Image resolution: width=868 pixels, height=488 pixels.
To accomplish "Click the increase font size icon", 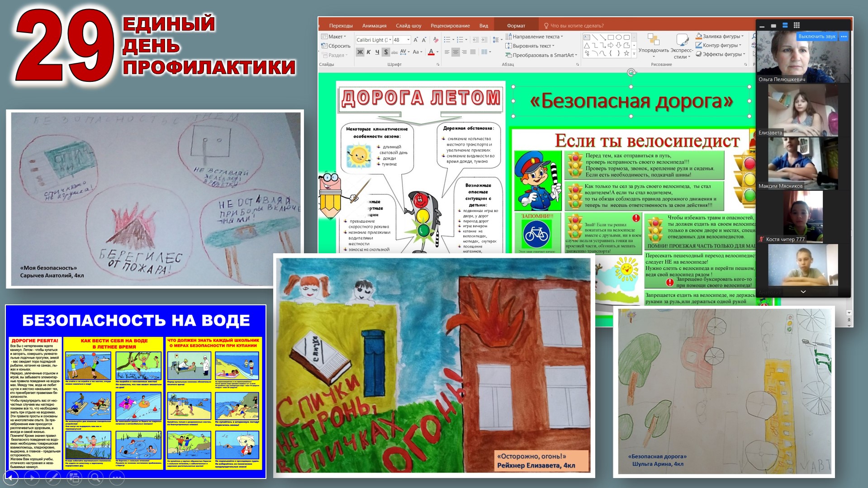I will tap(416, 40).
